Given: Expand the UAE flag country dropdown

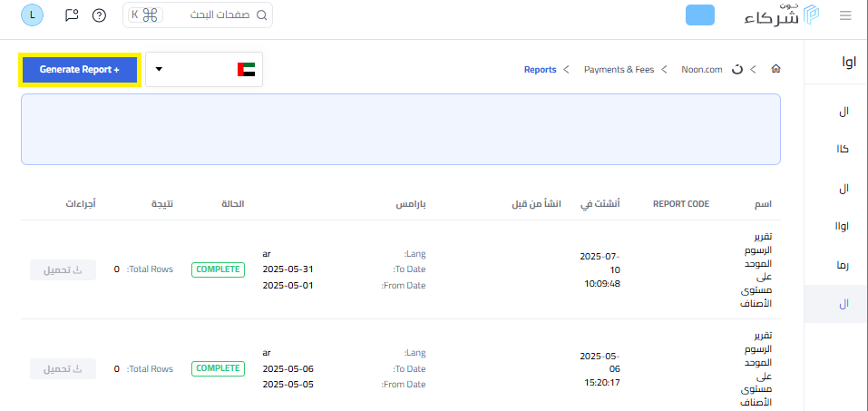Looking at the screenshot, I should tap(204, 69).
